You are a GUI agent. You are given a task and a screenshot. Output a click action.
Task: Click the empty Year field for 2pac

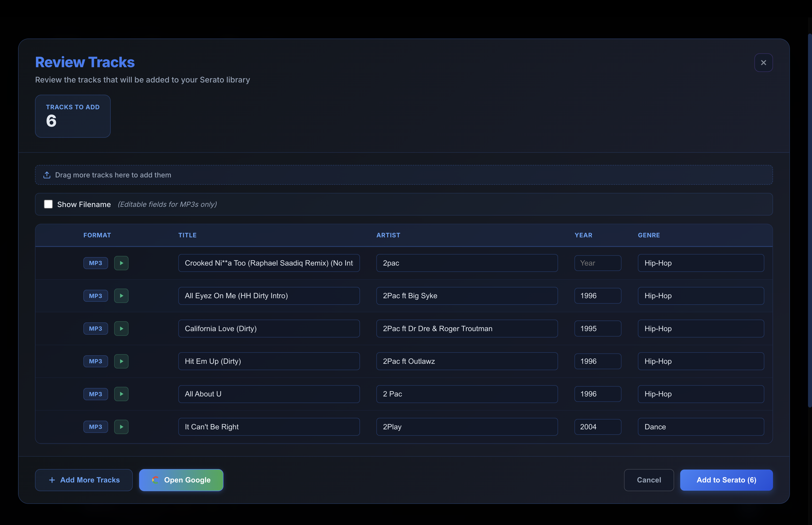pos(597,263)
